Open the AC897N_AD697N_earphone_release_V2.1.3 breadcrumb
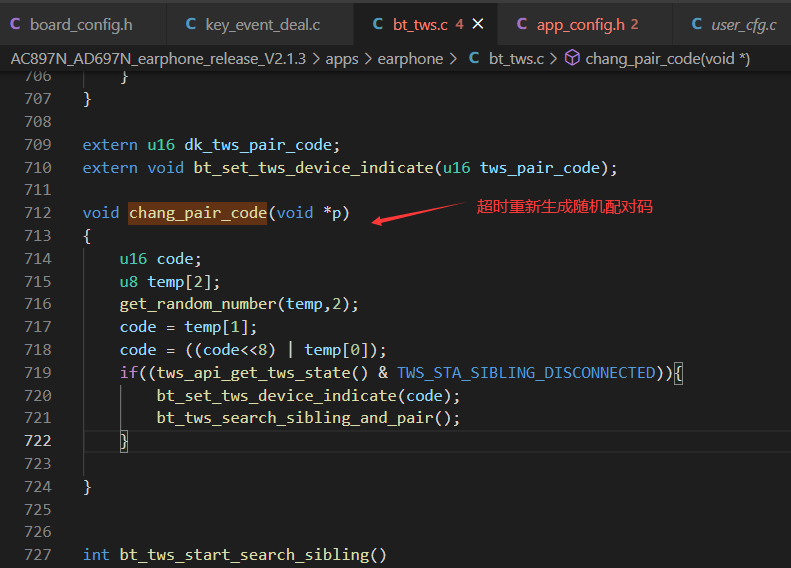This screenshot has width=791, height=568. click(x=158, y=59)
